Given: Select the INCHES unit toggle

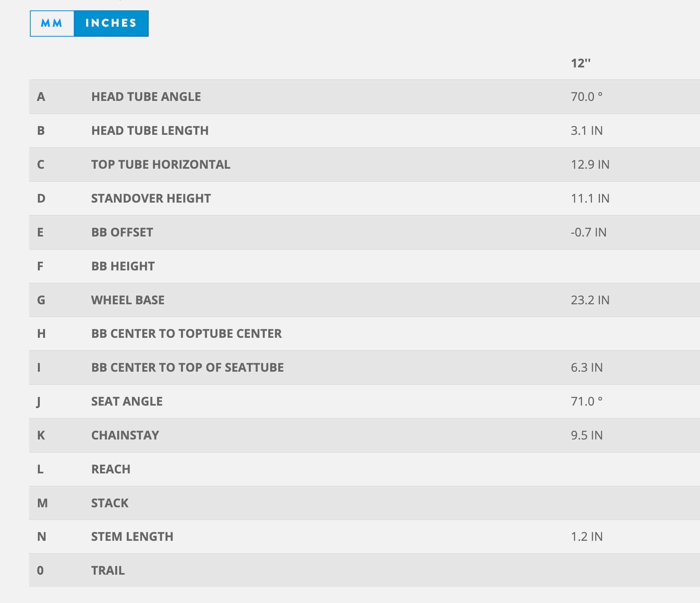Looking at the screenshot, I should coord(111,24).
